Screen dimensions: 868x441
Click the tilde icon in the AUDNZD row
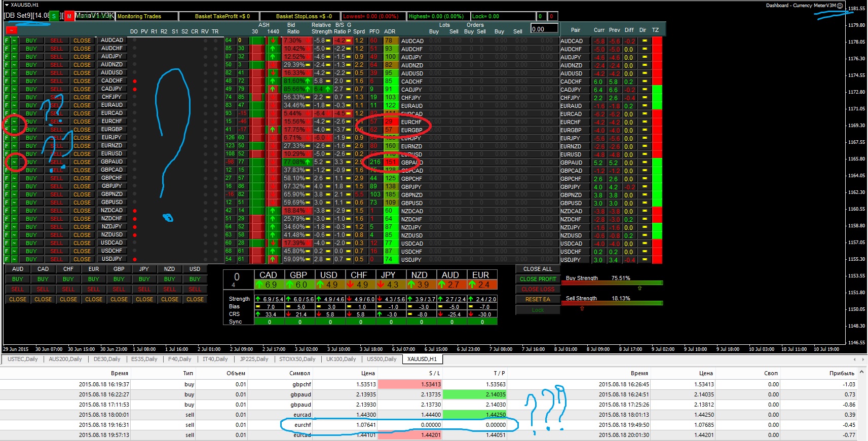coord(14,65)
